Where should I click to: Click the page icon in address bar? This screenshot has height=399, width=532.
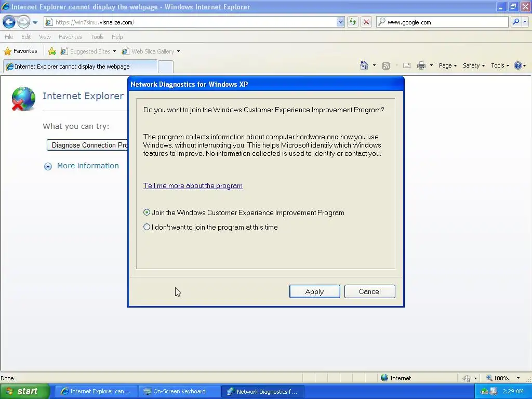click(x=49, y=22)
